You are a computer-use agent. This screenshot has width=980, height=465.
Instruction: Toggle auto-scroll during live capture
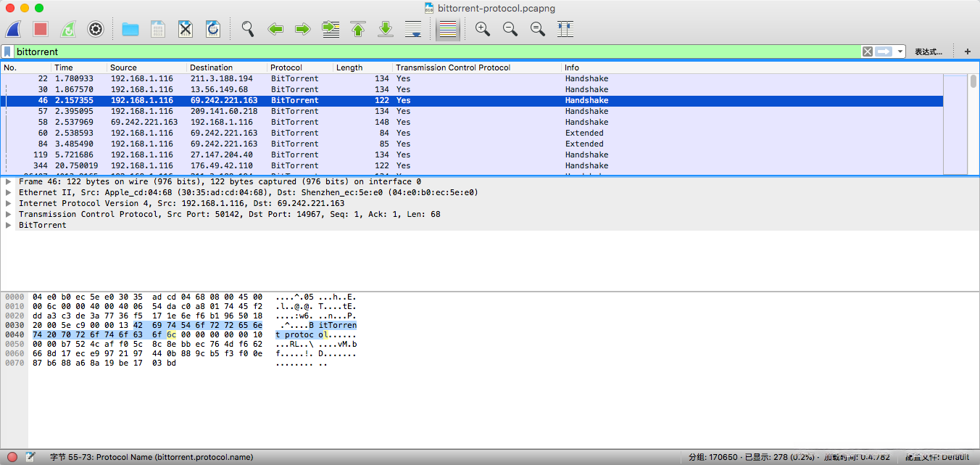[413, 29]
